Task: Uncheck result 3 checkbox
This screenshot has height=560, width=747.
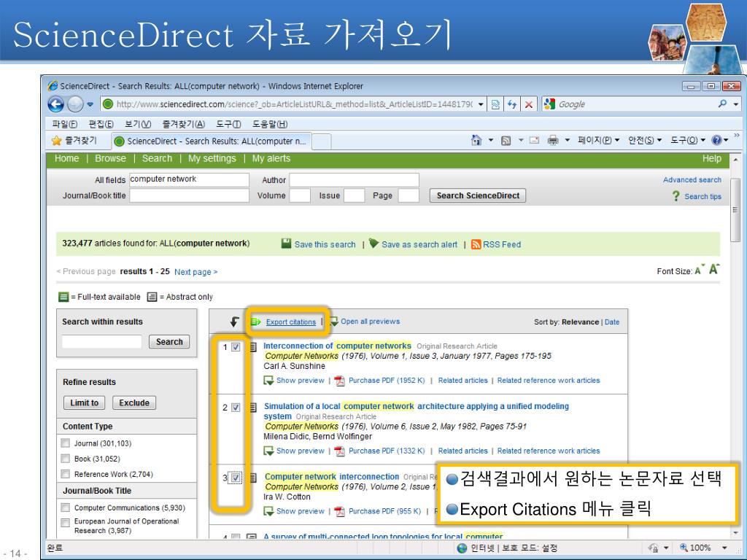Action: pyautogui.click(x=236, y=477)
